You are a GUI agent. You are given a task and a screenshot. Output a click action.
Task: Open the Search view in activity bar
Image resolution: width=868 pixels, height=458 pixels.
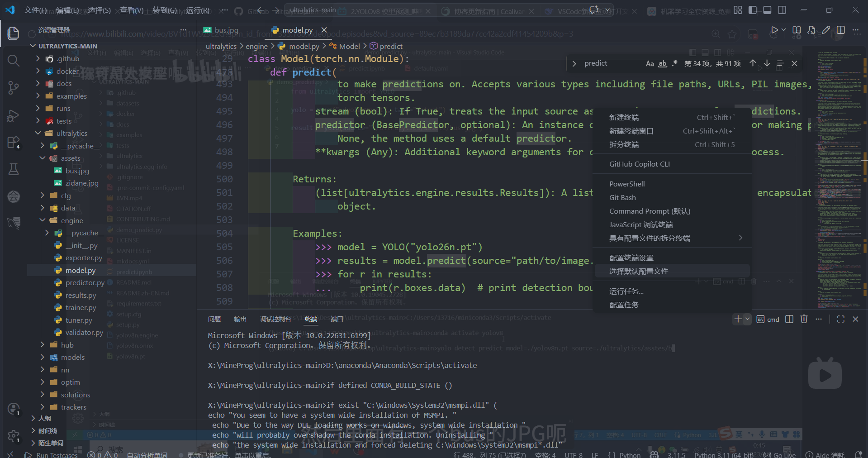[x=14, y=60]
